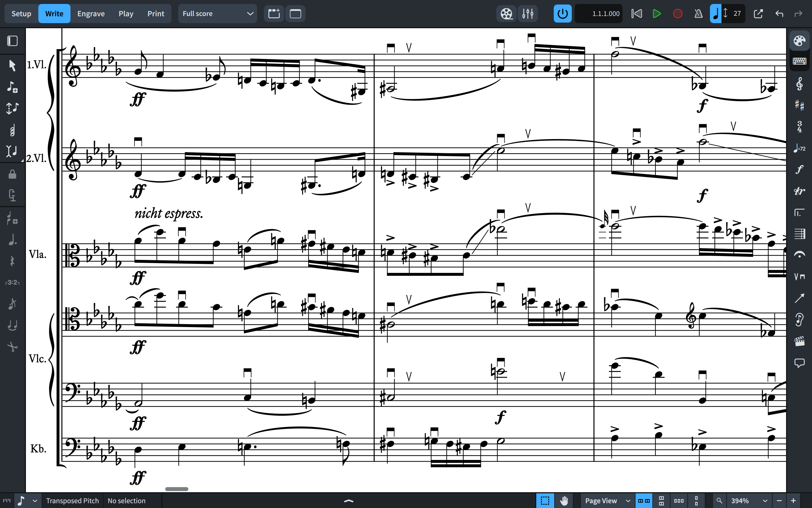
Task: Open the Cues panel
Action: pos(800,319)
